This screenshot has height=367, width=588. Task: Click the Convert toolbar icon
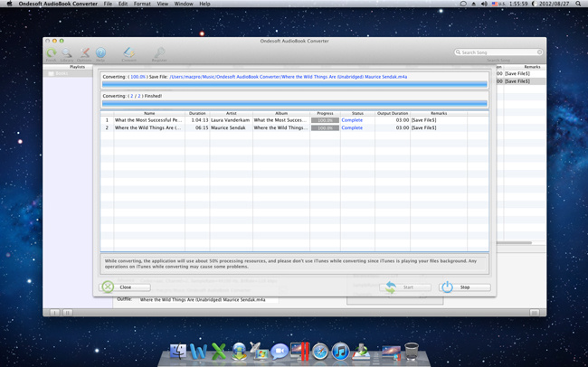(129, 52)
